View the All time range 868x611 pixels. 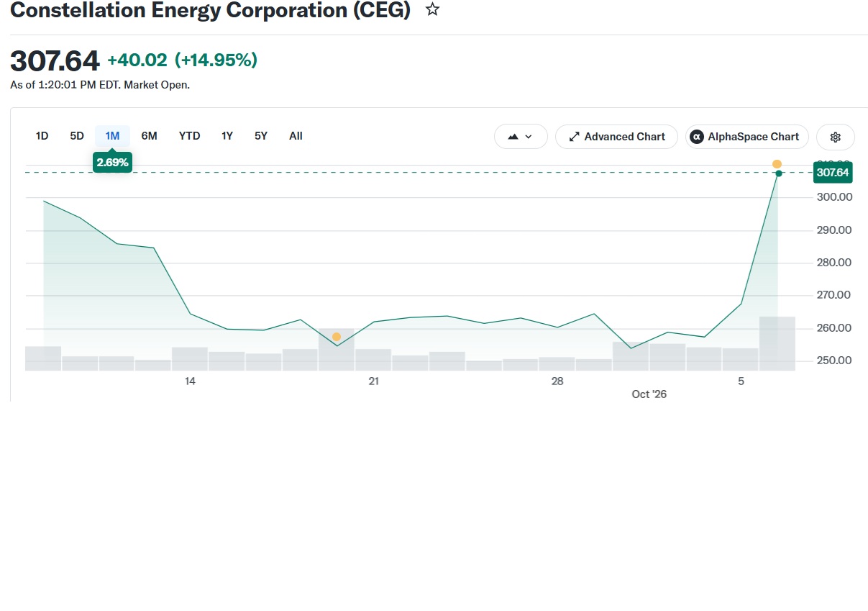296,136
